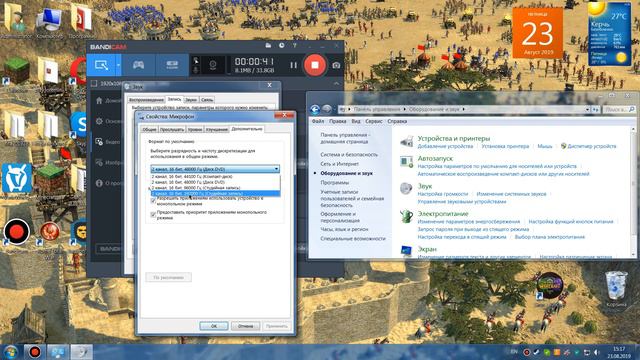Open Bandicam help question mark icon
Screen dimensions: 640x360
tap(295, 46)
